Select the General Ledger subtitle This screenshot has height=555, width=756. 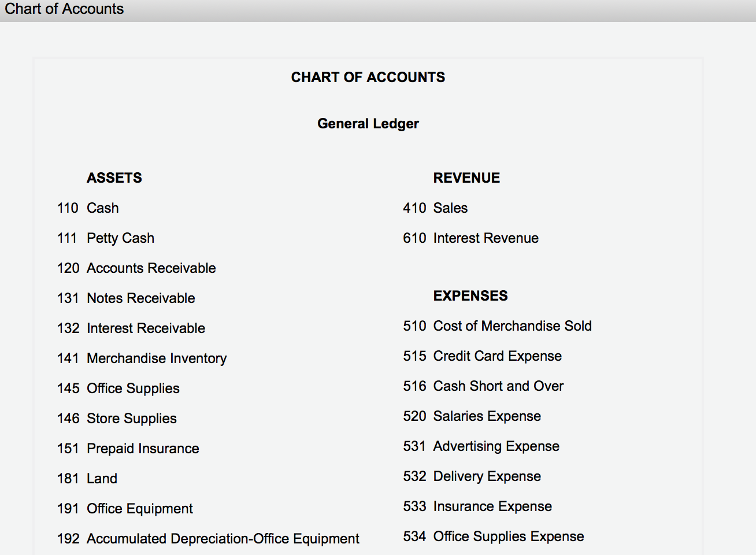[368, 123]
